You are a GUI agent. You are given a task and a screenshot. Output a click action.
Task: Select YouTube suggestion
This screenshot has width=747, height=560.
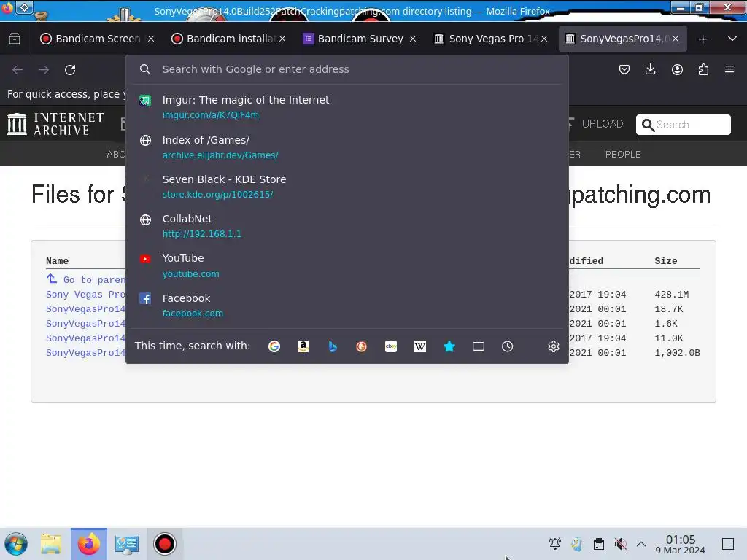tap(347, 265)
